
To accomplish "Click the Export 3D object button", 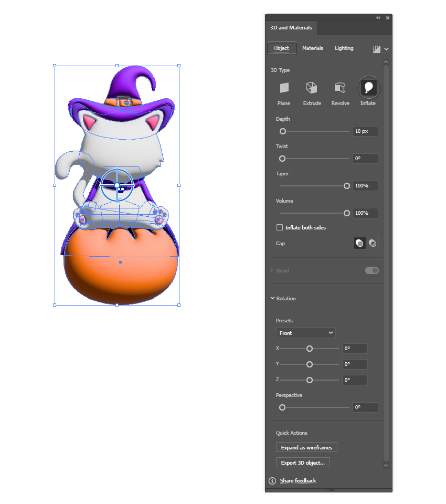I will click(x=303, y=463).
